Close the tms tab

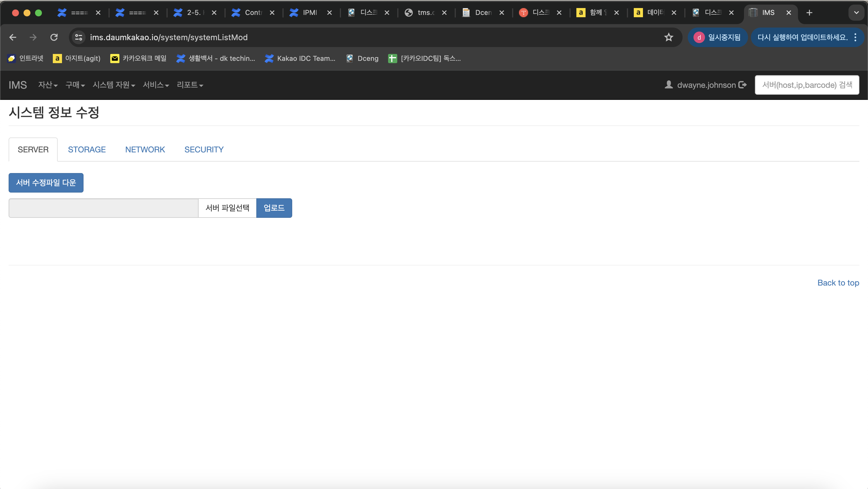444,13
